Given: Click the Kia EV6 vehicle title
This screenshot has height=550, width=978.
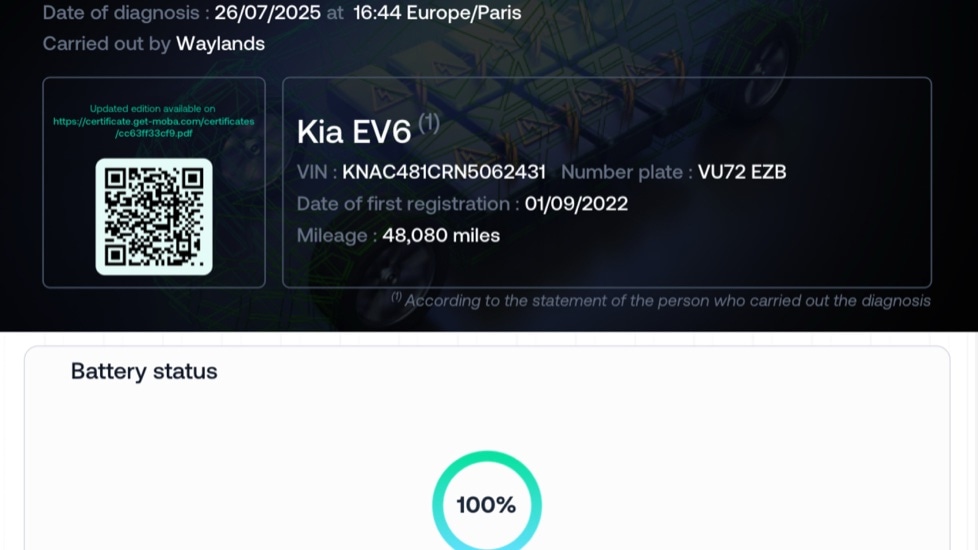Looking at the screenshot, I should click(354, 132).
